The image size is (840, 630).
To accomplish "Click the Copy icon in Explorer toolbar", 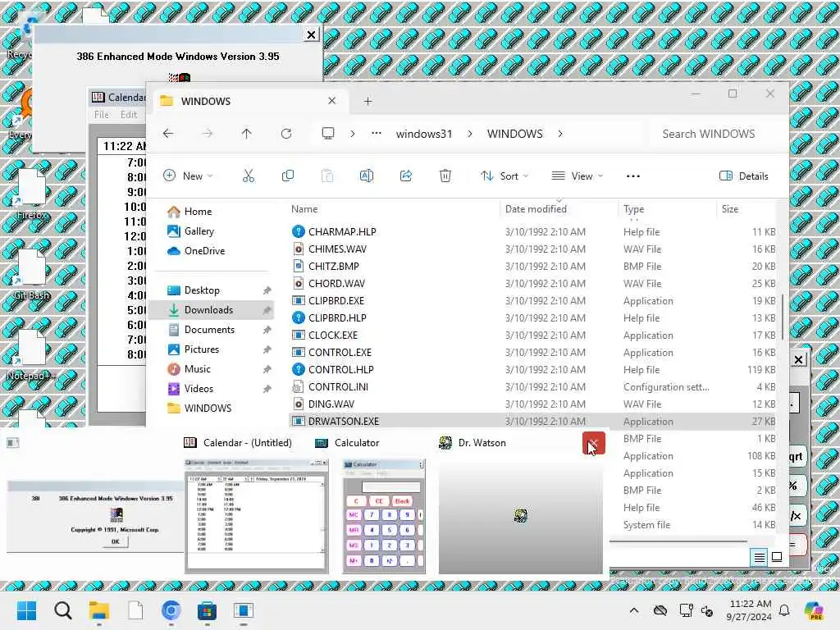I will click(x=288, y=176).
